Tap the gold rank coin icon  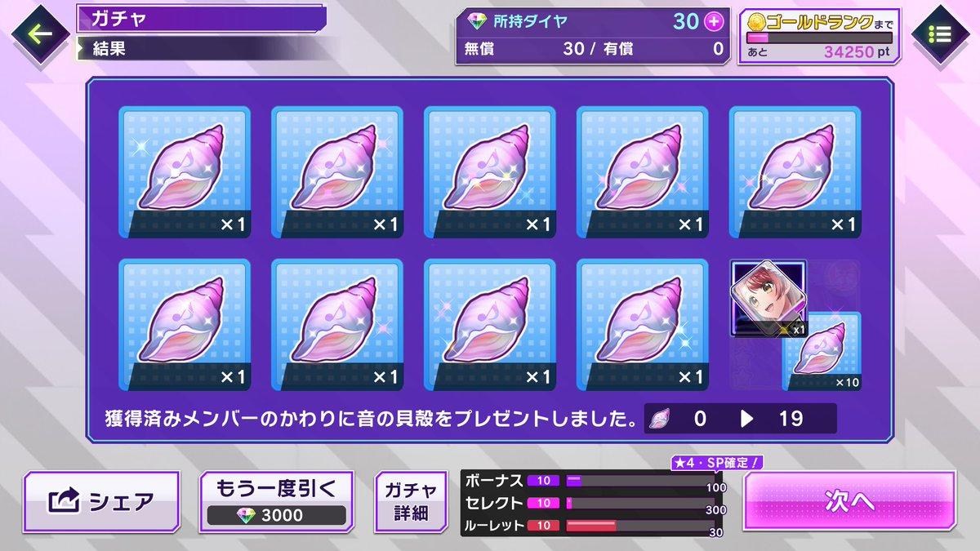pos(757,21)
